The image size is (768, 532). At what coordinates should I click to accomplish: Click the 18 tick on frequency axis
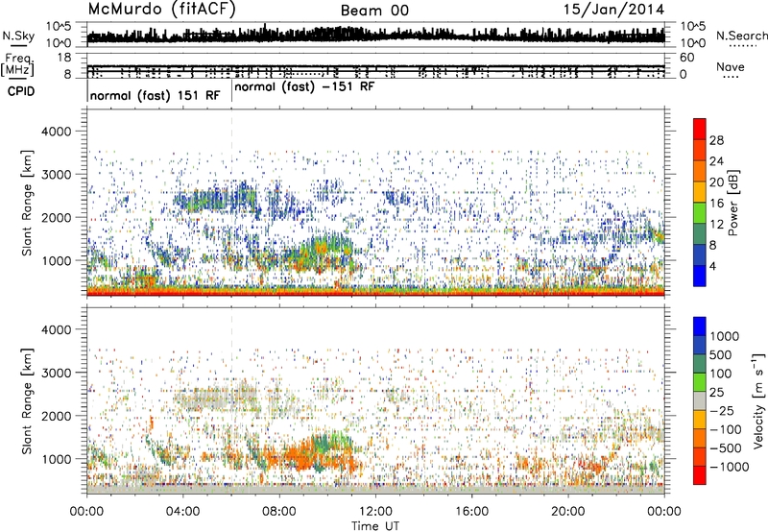(63, 58)
